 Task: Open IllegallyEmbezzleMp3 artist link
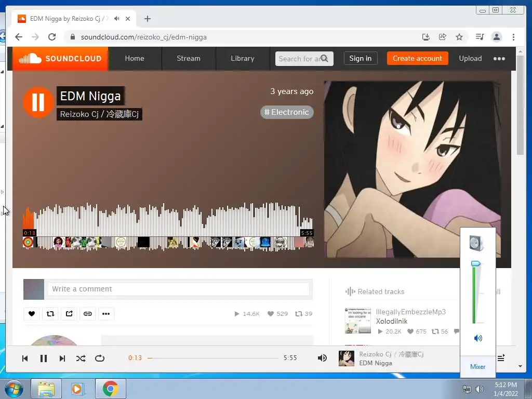tap(410, 312)
